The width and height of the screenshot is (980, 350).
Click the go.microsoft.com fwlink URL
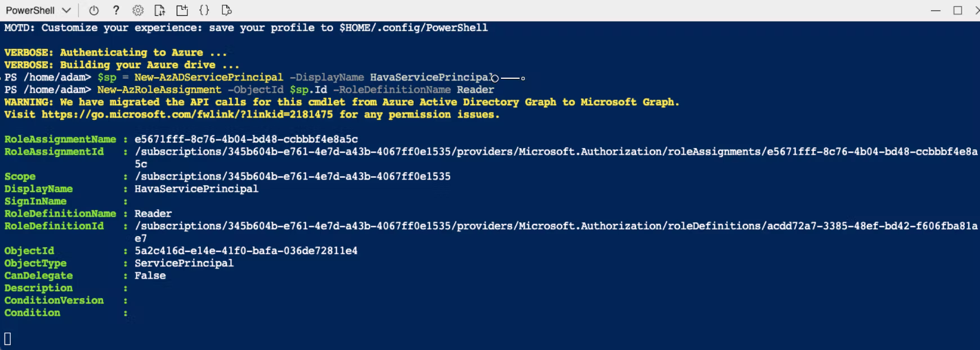[187, 114]
